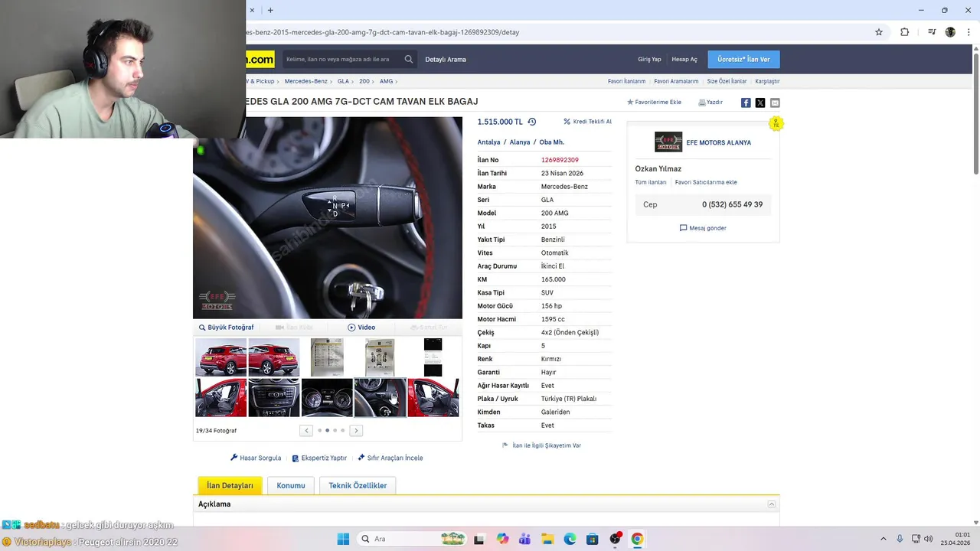Open Detaylı Arama
The width and height of the screenshot is (980, 551).
coord(446,59)
